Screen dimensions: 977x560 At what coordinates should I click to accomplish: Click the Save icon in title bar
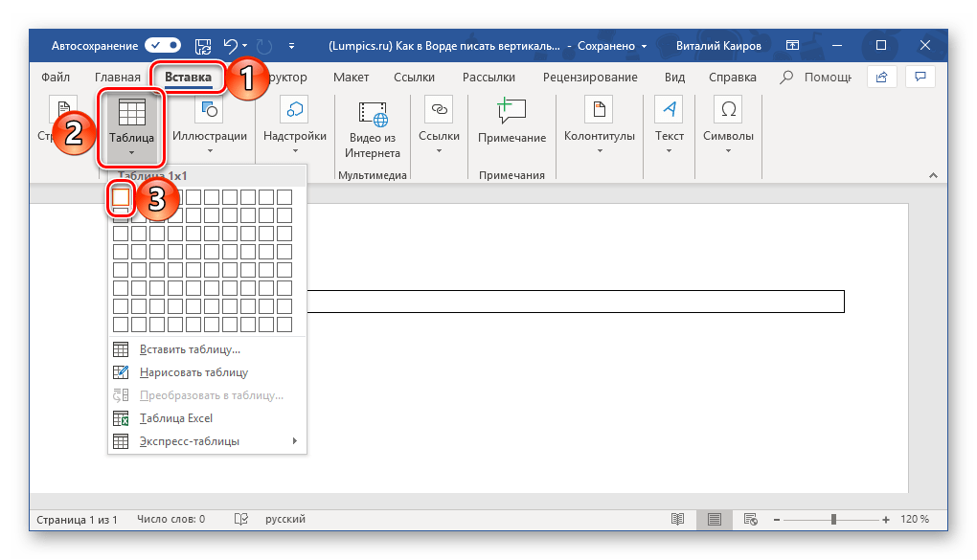[202, 45]
